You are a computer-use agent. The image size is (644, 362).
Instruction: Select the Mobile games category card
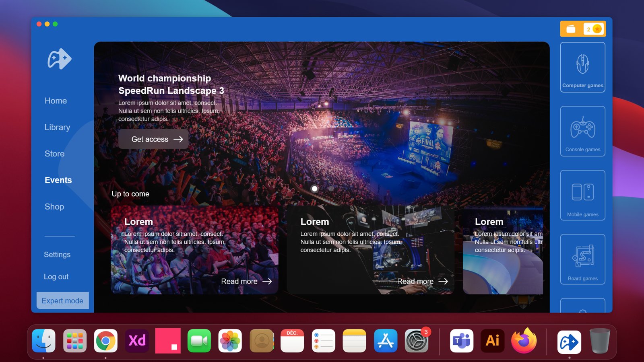582,195
